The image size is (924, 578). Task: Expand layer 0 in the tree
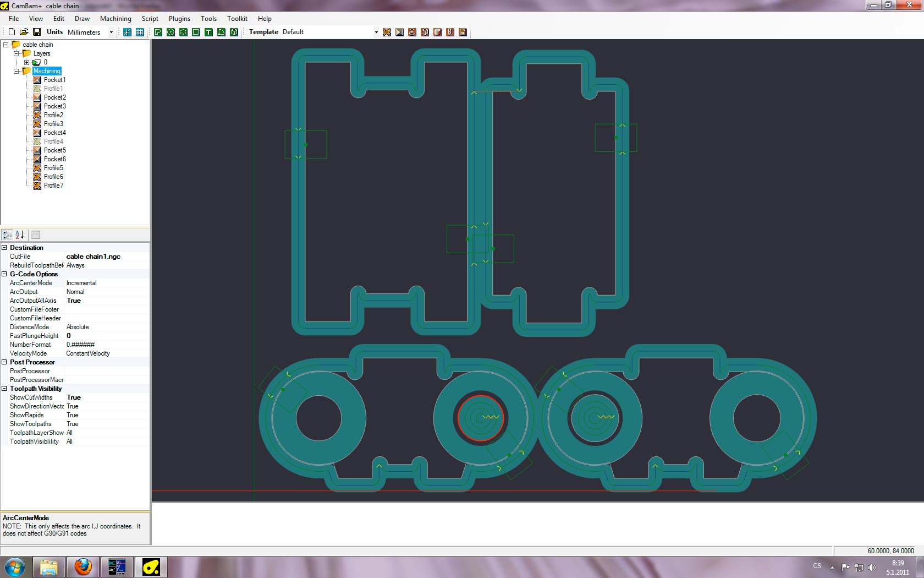click(x=26, y=62)
